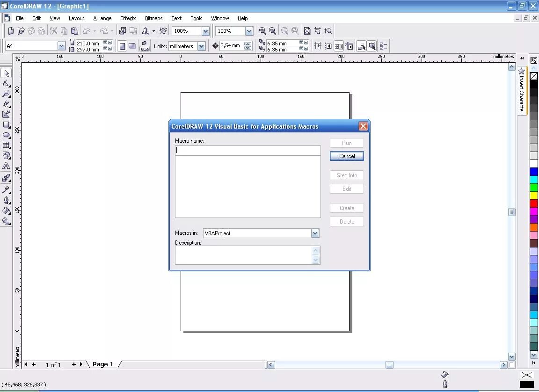Select the Graph Paper tool

pyautogui.click(x=6, y=145)
